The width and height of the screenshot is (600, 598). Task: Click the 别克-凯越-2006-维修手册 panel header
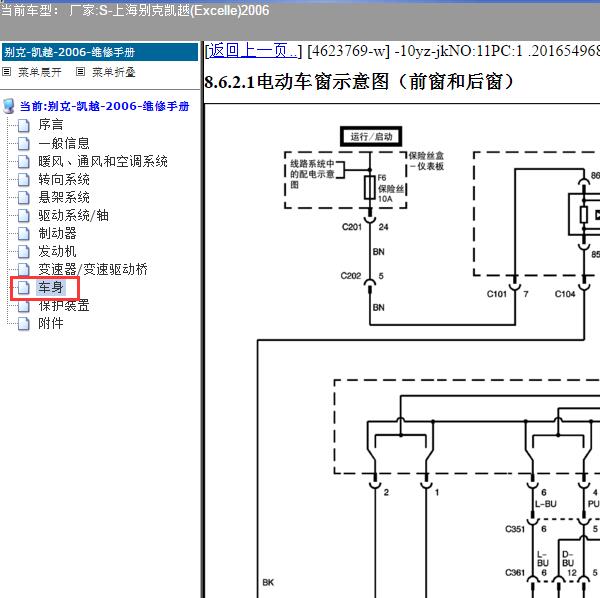(x=100, y=52)
